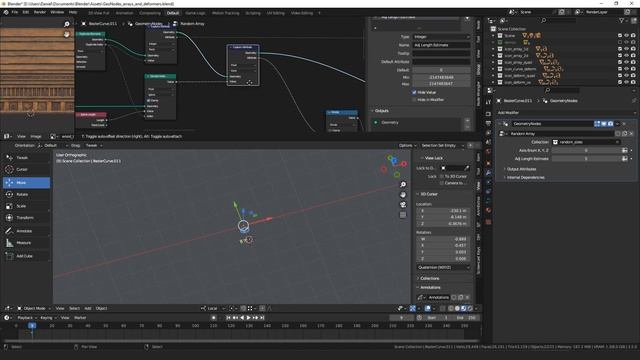Click the Min value field in node sidebar
640x360 pixels.
(441, 77)
